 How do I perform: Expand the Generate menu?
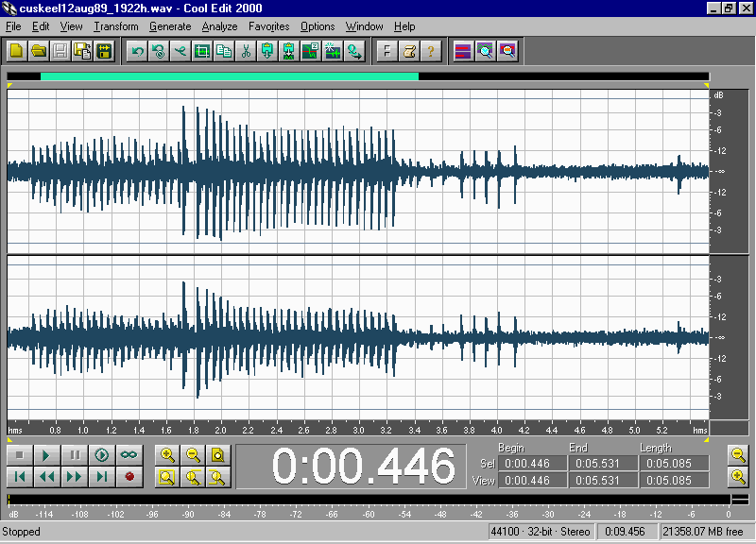170,26
